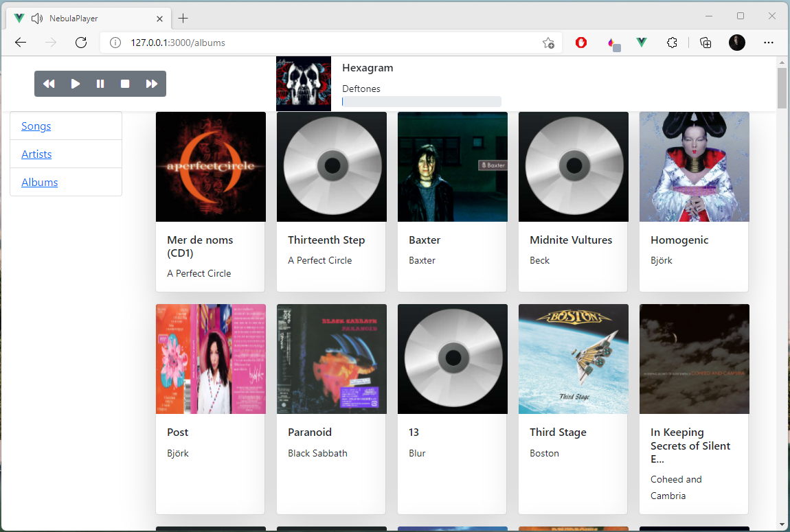Open the Thirteenth Step album disc cover

point(332,167)
